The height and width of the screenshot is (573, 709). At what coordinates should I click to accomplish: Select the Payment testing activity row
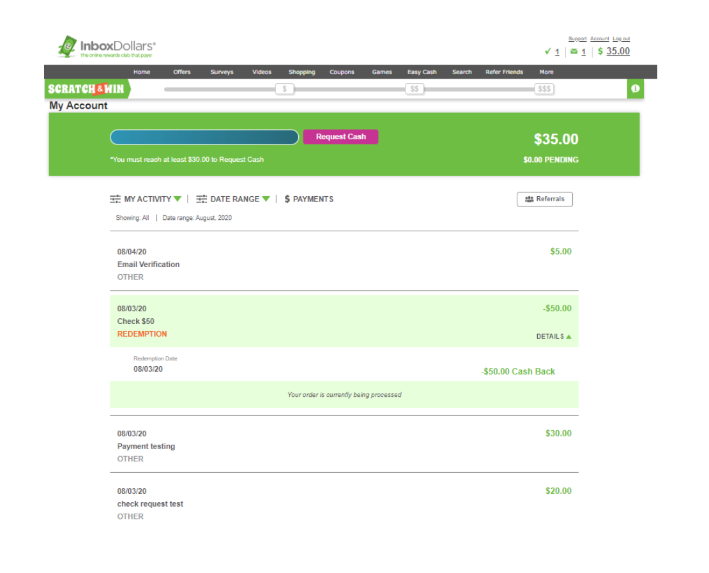coord(344,446)
